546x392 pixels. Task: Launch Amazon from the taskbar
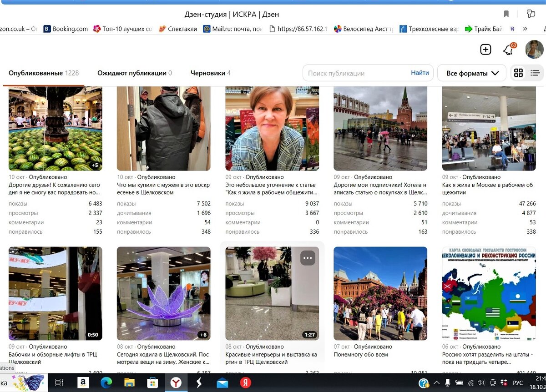point(83,383)
